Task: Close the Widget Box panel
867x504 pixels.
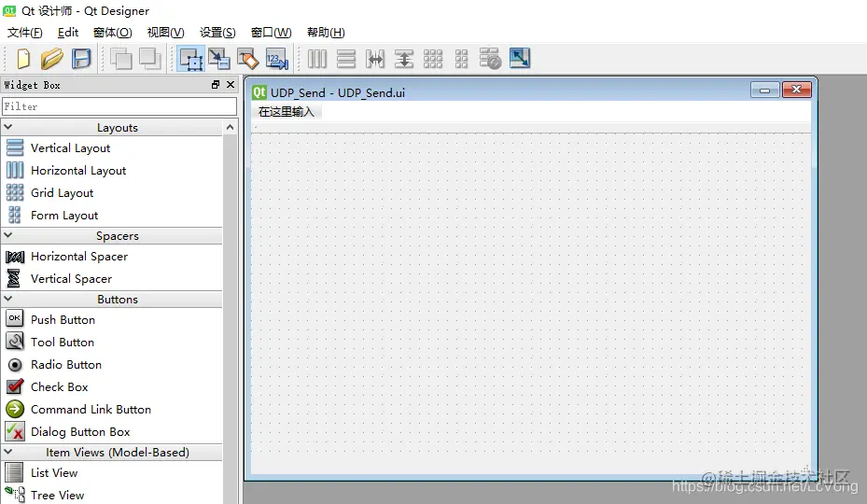Action: pos(231,85)
